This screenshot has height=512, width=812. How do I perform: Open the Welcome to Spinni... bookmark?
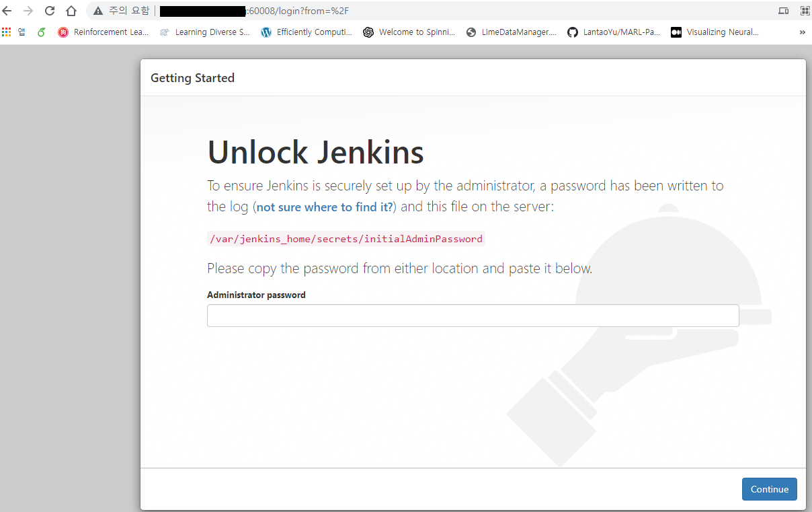[x=409, y=32]
